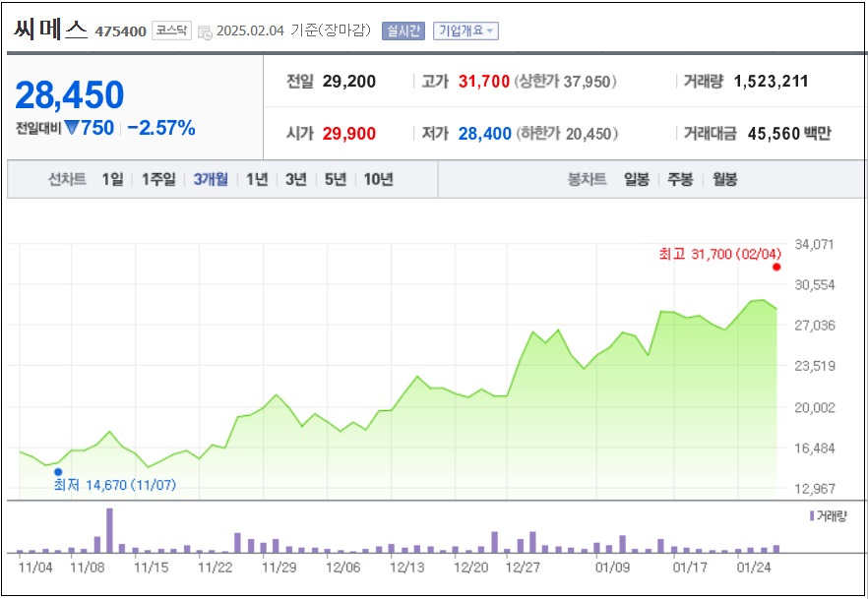Screen dimensions: 868x599
Task: Select the 1주일 line chart tab
Action: pyautogui.click(x=158, y=179)
